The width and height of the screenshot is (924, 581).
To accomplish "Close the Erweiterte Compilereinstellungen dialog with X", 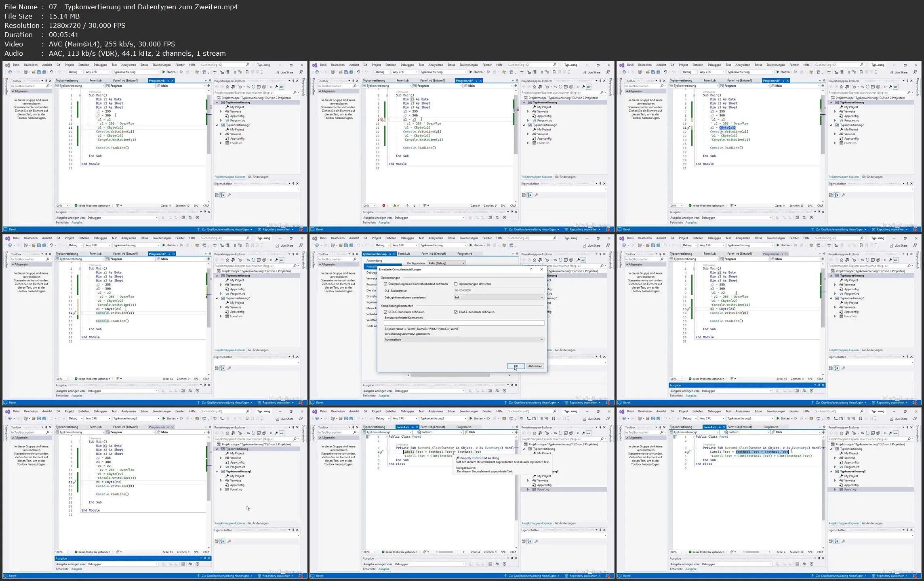I will [542, 269].
